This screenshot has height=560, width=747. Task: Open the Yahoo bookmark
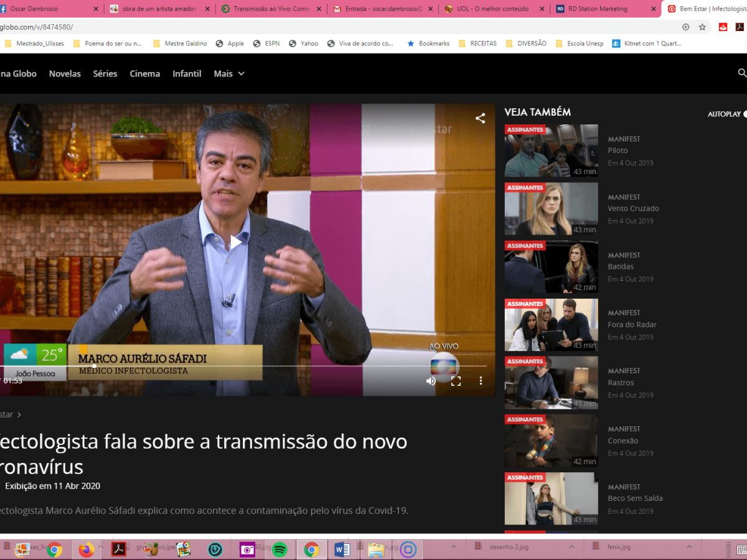(x=303, y=44)
